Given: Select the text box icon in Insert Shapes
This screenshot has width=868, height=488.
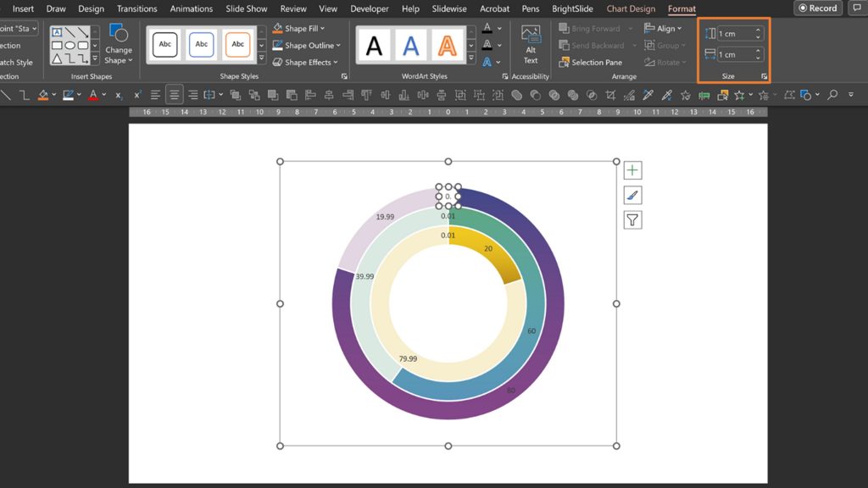Looking at the screenshot, I should click(x=57, y=32).
